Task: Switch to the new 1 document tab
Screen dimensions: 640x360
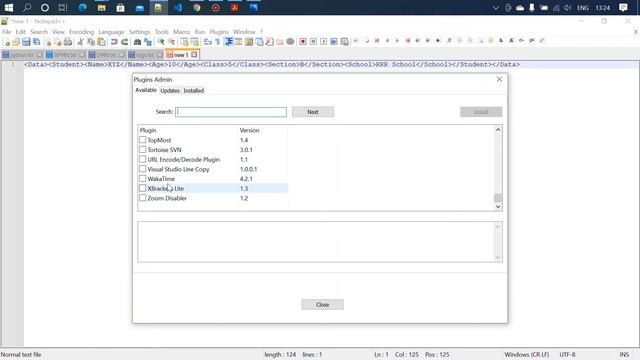Action: [181, 55]
